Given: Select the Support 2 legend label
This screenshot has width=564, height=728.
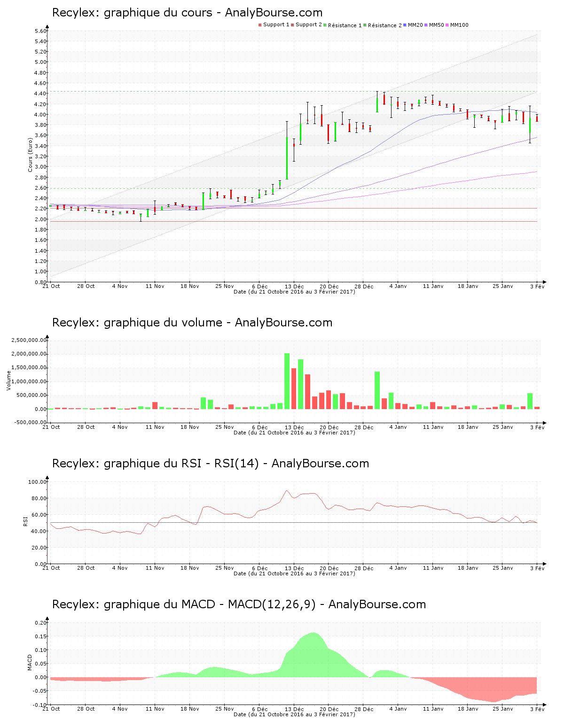Looking at the screenshot, I should tap(309, 25).
